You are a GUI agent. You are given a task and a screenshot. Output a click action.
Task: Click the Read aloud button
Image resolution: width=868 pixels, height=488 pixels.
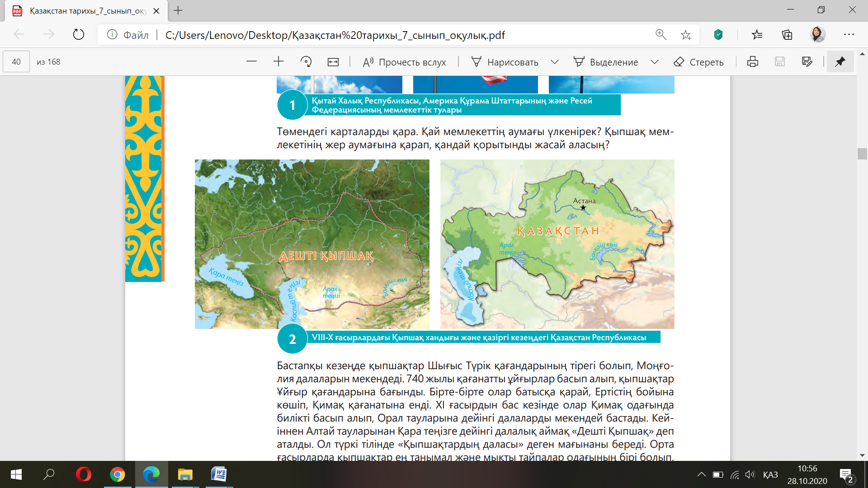pyautogui.click(x=404, y=62)
